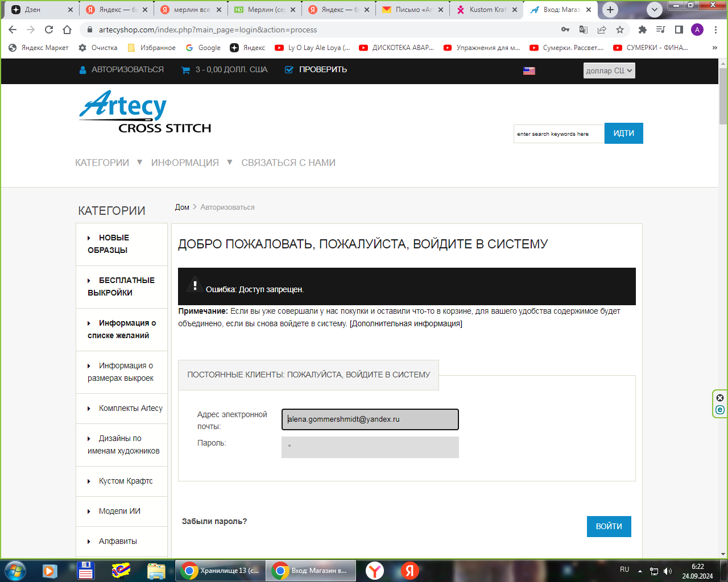Viewport: 728px width, 582px height.
Task: Click the US flag language icon
Action: point(529,70)
